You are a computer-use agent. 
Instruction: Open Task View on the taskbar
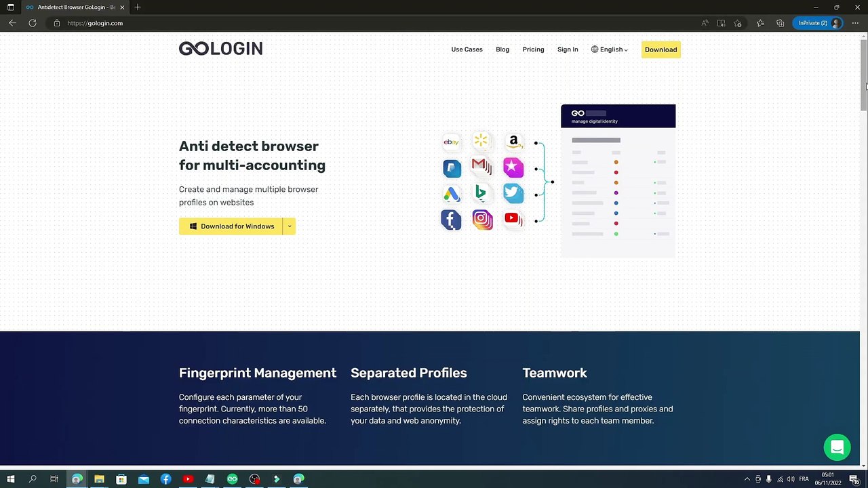[x=54, y=479]
